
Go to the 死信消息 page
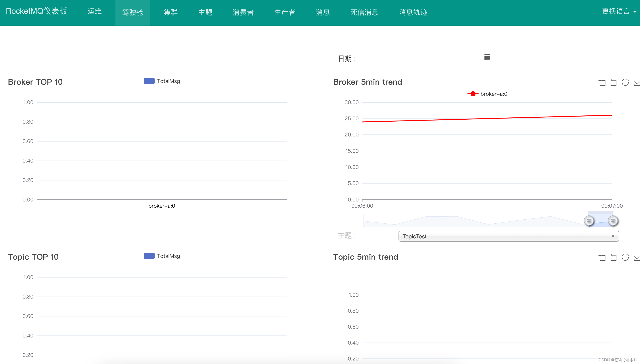click(364, 12)
